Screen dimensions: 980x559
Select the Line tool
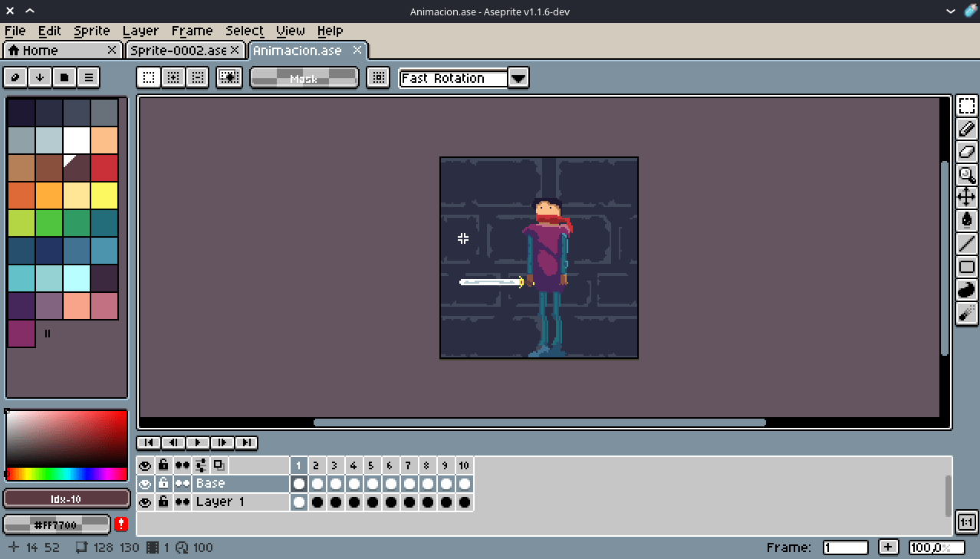click(x=966, y=244)
